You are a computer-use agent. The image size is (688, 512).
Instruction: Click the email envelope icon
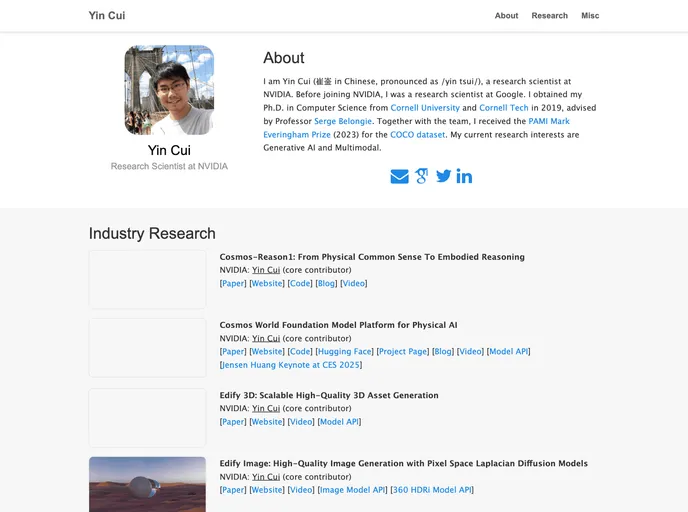click(399, 177)
